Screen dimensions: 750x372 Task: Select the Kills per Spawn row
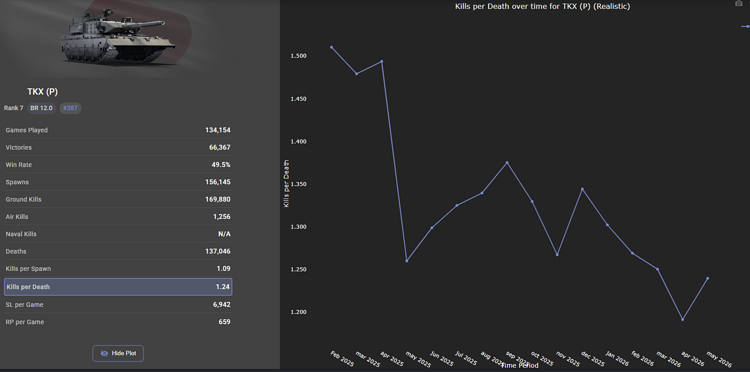(x=118, y=269)
